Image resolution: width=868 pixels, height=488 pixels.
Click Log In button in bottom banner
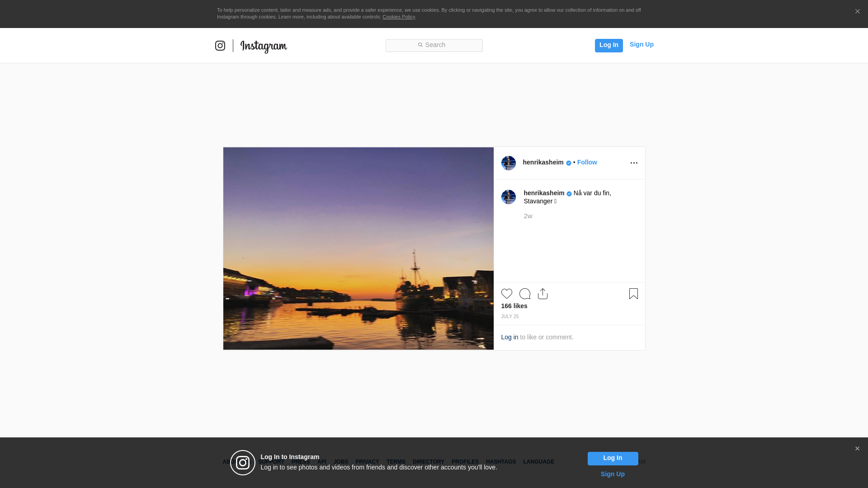pyautogui.click(x=613, y=458)
